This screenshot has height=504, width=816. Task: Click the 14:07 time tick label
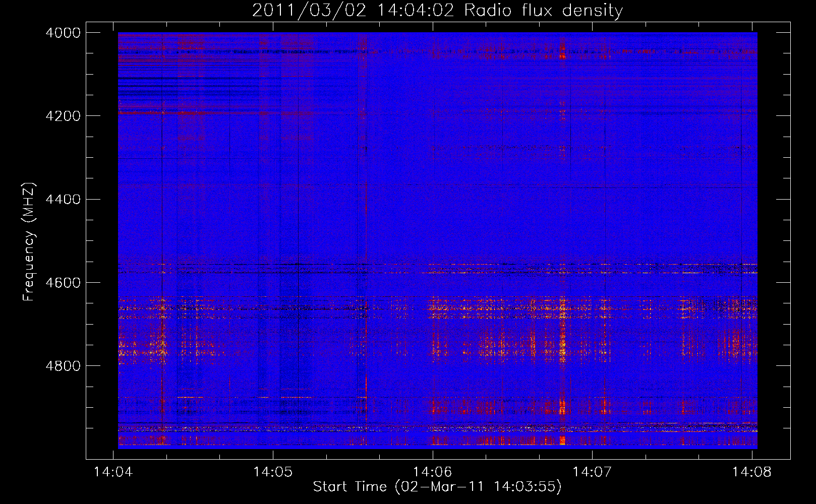(592, 472)
